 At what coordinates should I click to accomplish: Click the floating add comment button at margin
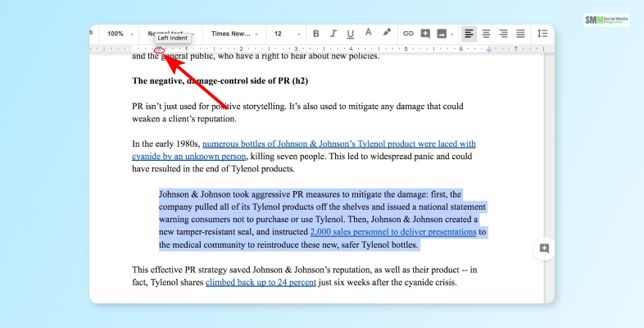click(544, 248)
